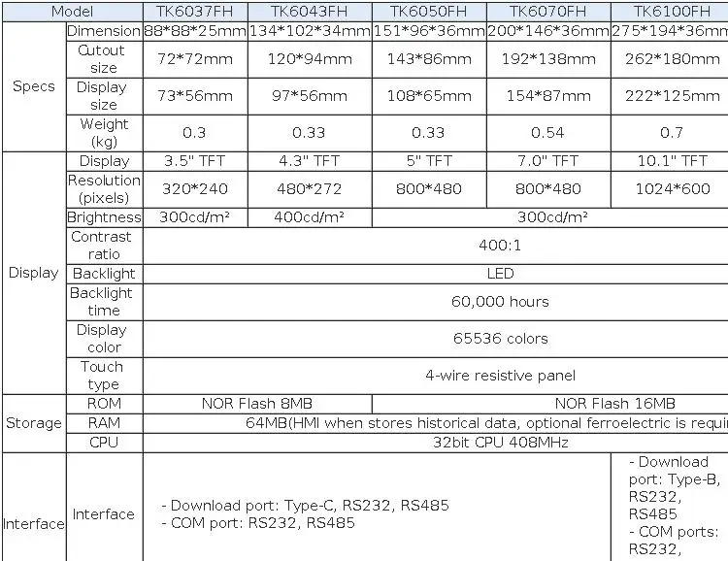The height and width of the screenshot is (561, 728).
Task: Select the 65536 colors value
Action: [501, 339]
